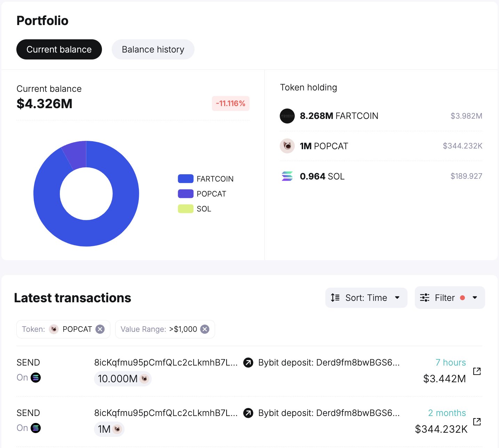499x448 pixels.
Task: Click the POPCAT token icon in holdings
Action: 287,146
